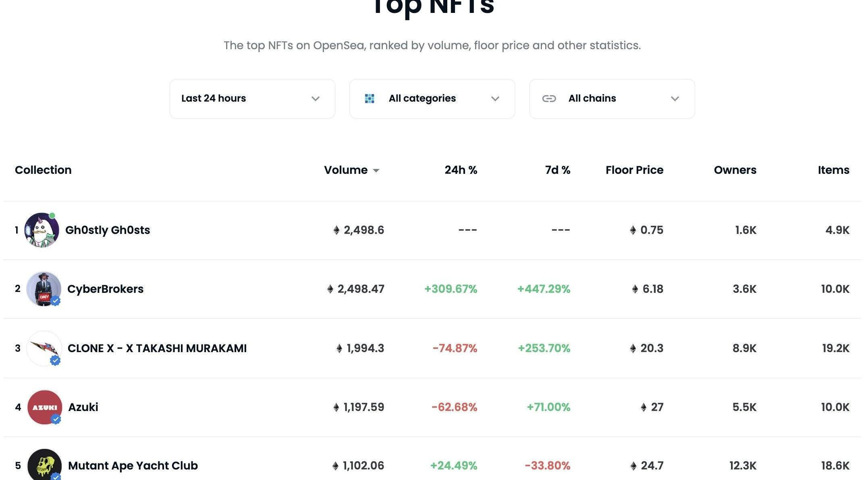Click the Gh0stly Gh0sts collection avatar
868x480 pixels.
tap(42, 230)
